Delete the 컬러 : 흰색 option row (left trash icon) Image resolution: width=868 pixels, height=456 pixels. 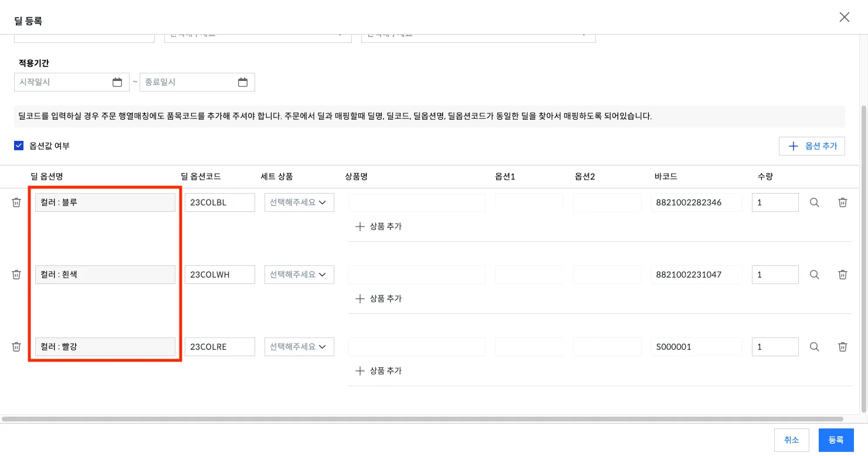pos(16,275)
